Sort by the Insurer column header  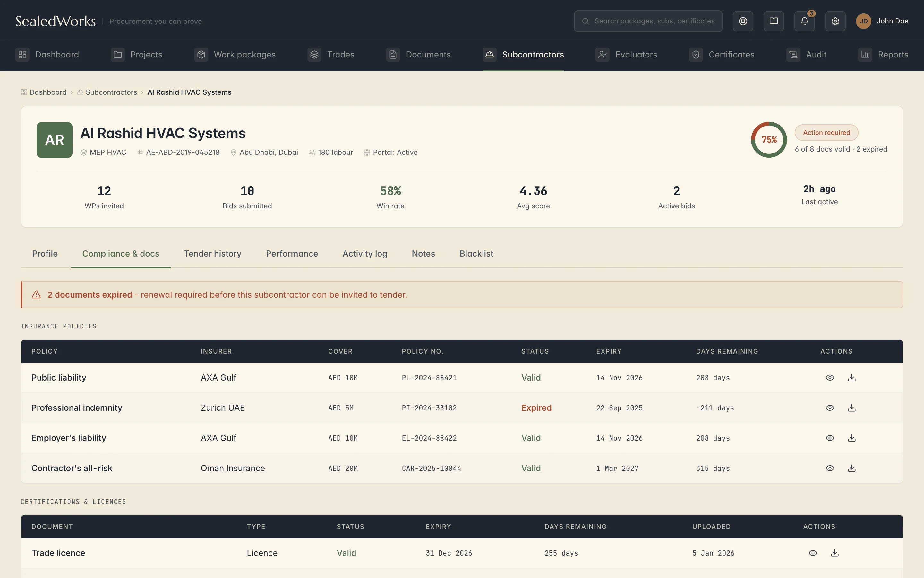click(216, 351)
